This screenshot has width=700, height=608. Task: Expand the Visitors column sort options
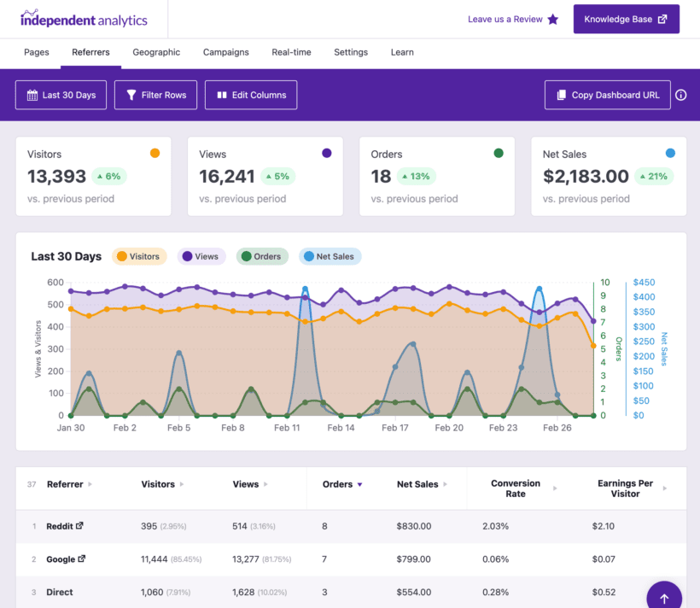(182, 484)
